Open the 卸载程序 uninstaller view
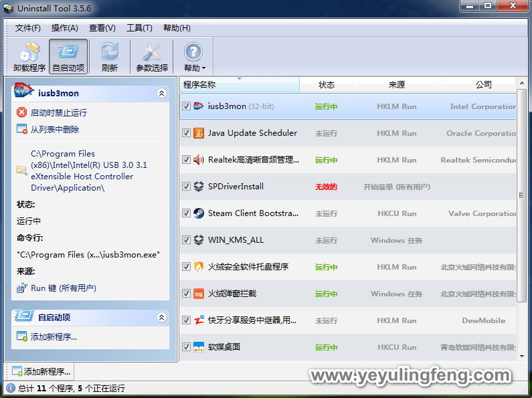Image resolution: width=532 pixels, height=398 pixels. coord(29,56)
